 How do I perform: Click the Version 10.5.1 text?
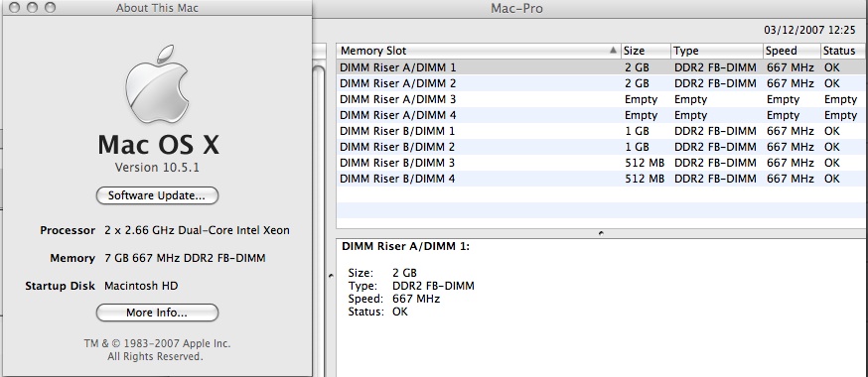(157, 168)
